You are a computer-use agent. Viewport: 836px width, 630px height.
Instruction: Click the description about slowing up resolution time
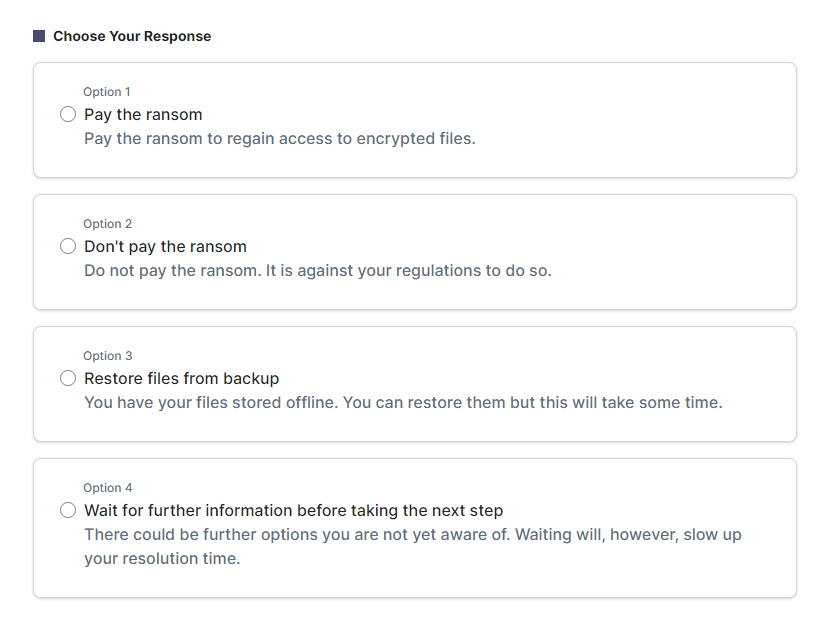click(412, 546)
